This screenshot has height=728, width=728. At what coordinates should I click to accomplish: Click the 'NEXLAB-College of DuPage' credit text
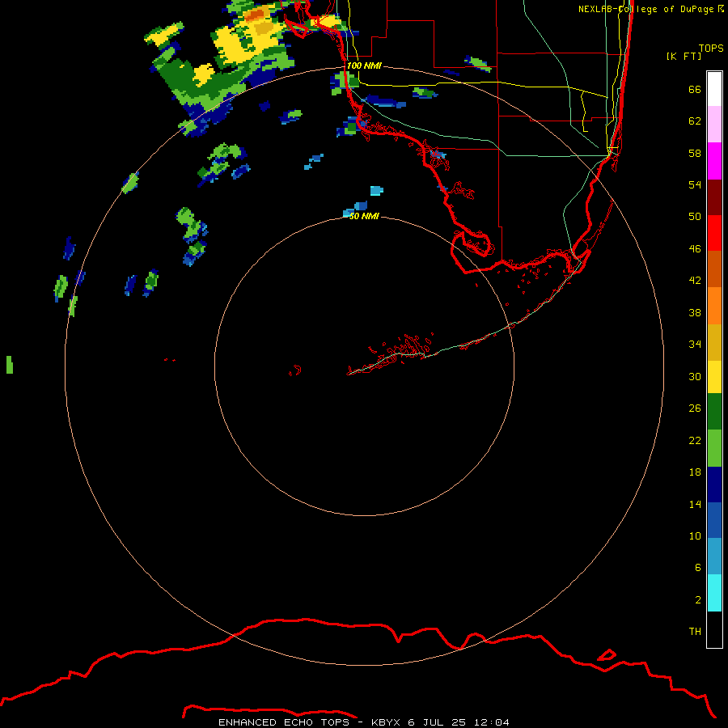coord(645,9)
